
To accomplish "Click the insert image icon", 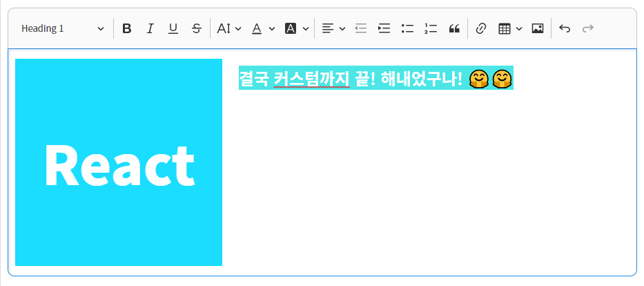I will click(x=538, y=28).
